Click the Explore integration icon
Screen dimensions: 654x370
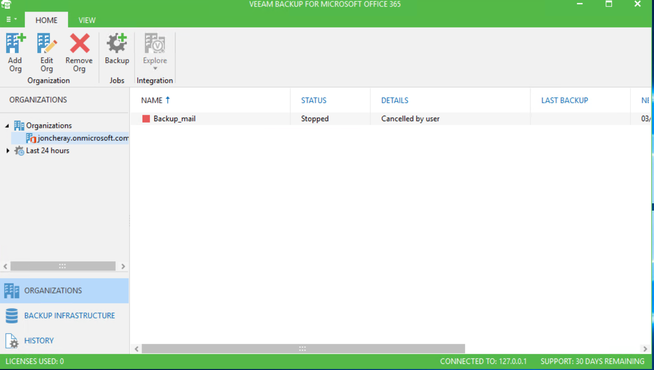[155, 43]
